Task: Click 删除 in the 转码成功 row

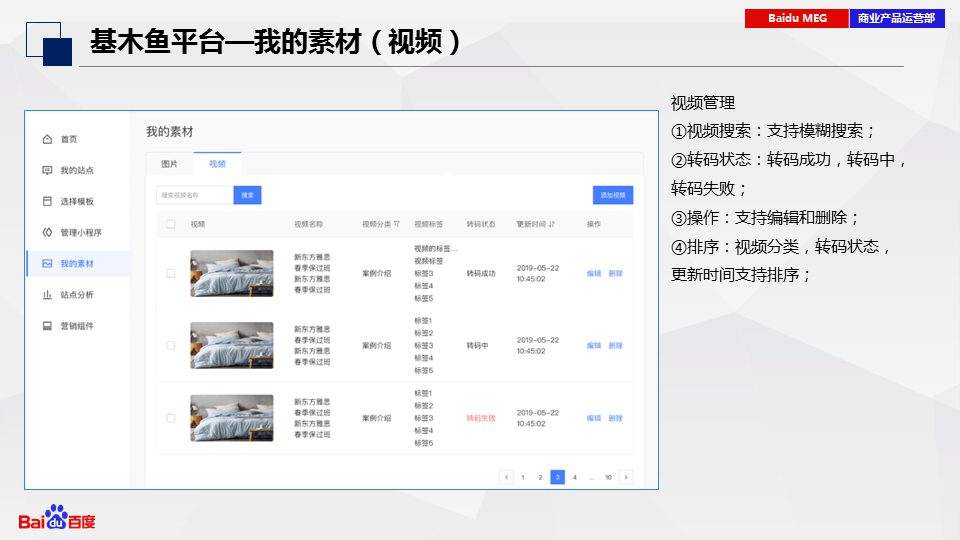Action: point(615,274)
